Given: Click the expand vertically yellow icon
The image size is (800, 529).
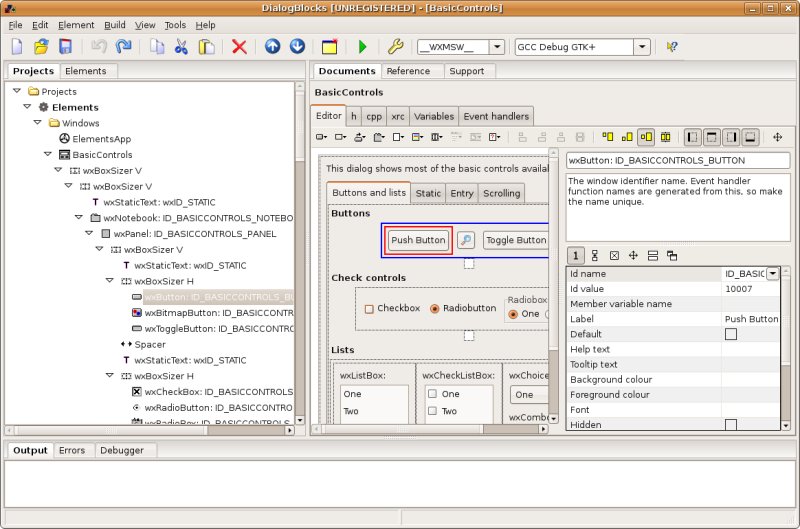Looking at the screenshot, I should (666, 137).
